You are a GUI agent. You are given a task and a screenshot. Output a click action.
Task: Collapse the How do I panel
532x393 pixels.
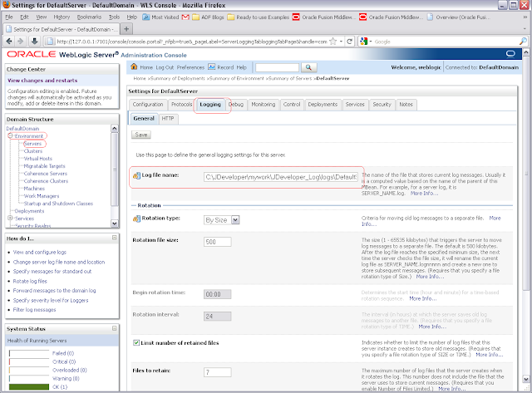point(115,238)
